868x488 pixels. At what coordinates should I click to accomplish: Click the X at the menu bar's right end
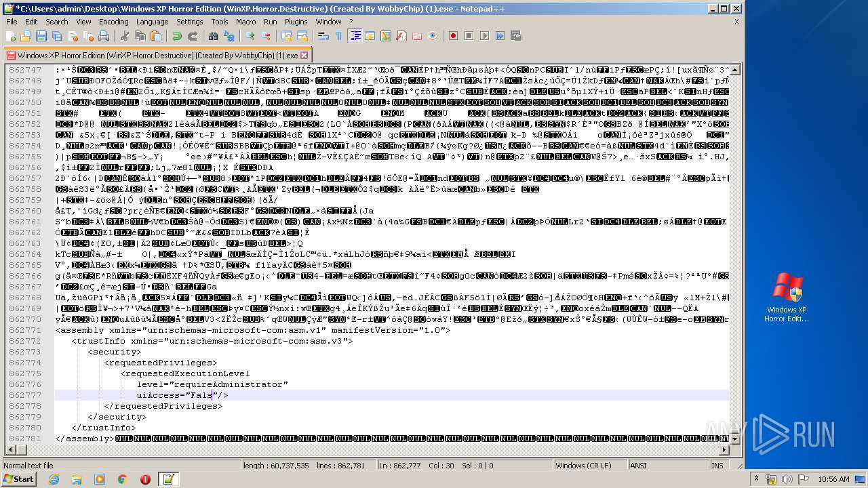pos(737,22)
